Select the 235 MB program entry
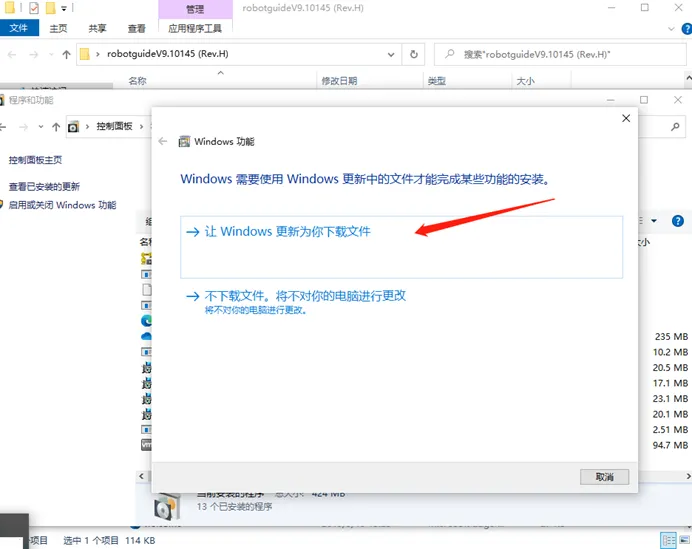The image size is (692, 549). (x=670, y=337)
